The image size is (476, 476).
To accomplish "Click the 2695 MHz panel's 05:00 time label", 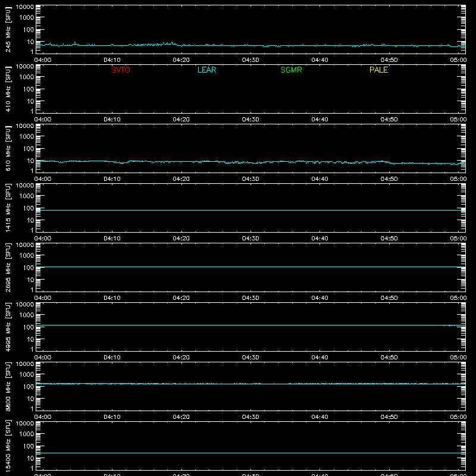I will click(x=458, y=298).
